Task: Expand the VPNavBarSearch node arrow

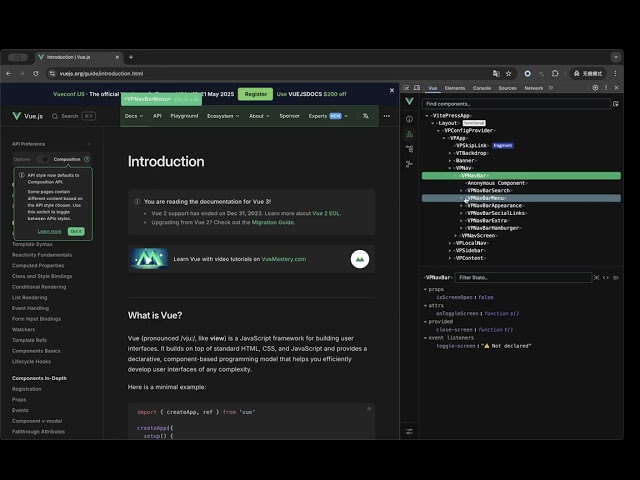Action: coord(461,191)
